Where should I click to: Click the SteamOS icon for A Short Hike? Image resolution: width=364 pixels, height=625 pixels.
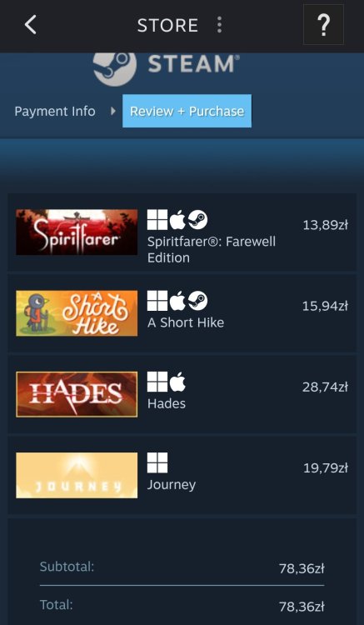point(198,301)
